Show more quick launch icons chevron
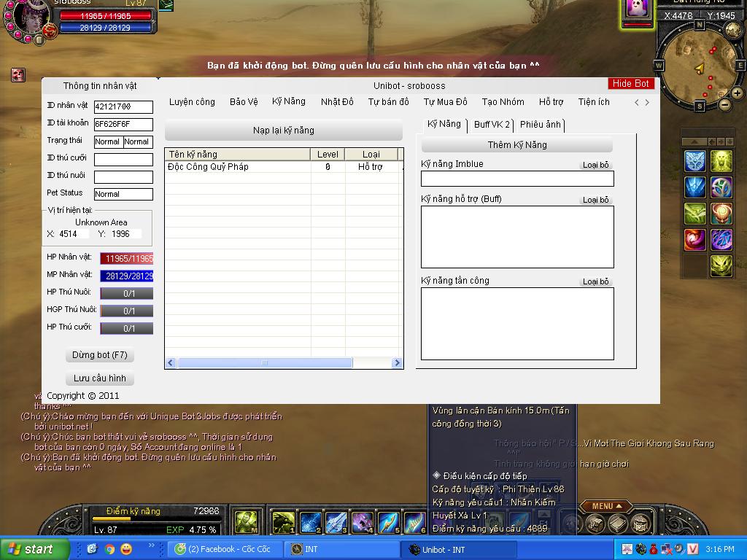Viewport: 747px width, 560px height. click(152, 545)
